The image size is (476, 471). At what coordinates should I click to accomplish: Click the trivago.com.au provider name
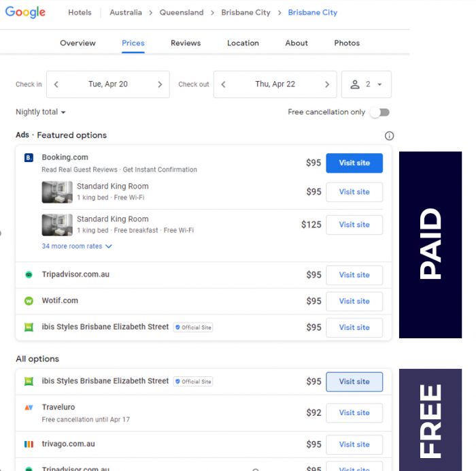(x=68, y=444)
